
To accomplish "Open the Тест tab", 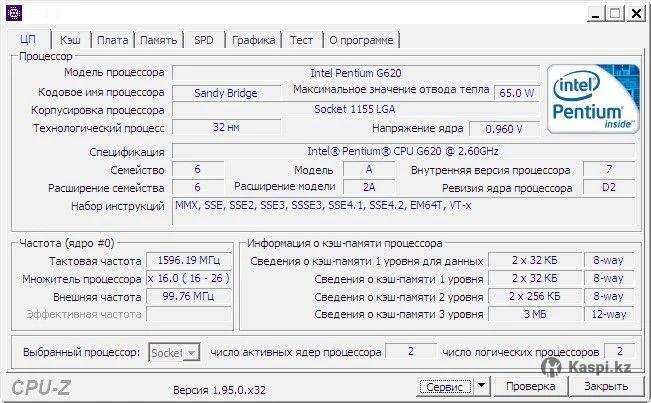I will [x=301, y=40].
